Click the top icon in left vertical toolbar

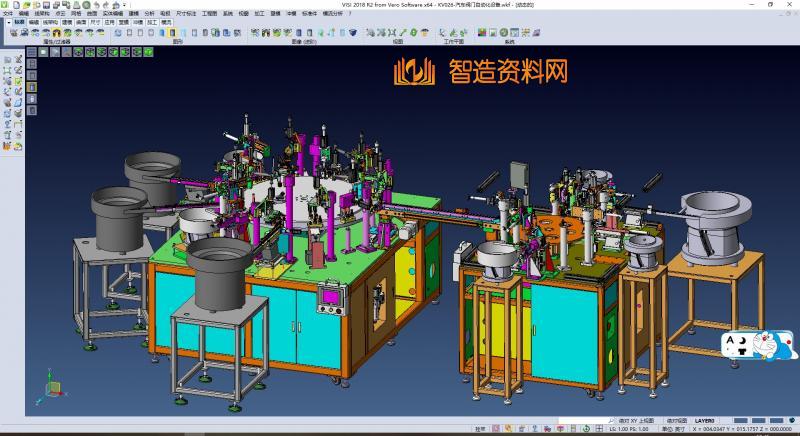point(8,60)
